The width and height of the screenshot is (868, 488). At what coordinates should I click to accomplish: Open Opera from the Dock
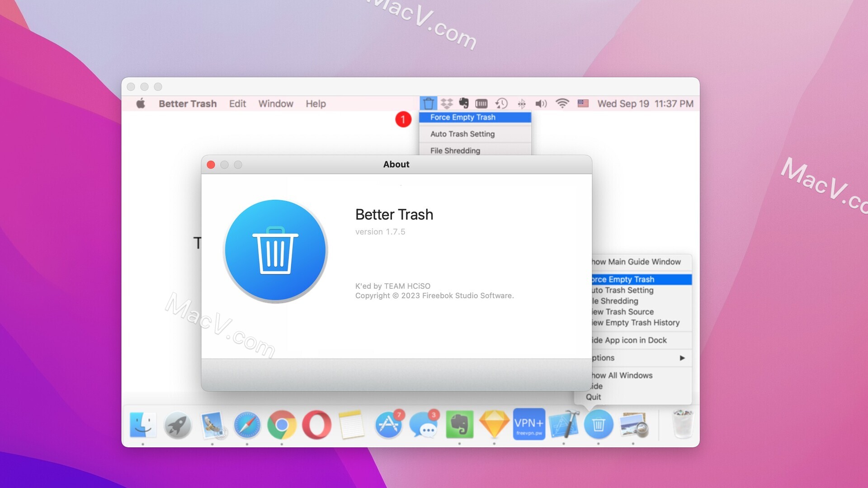[316, 425]
